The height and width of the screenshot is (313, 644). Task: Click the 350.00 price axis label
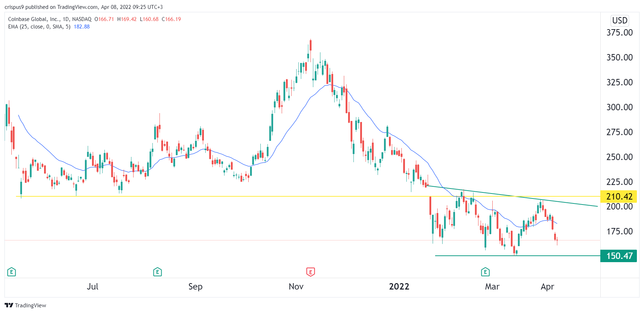click(619, 58)
